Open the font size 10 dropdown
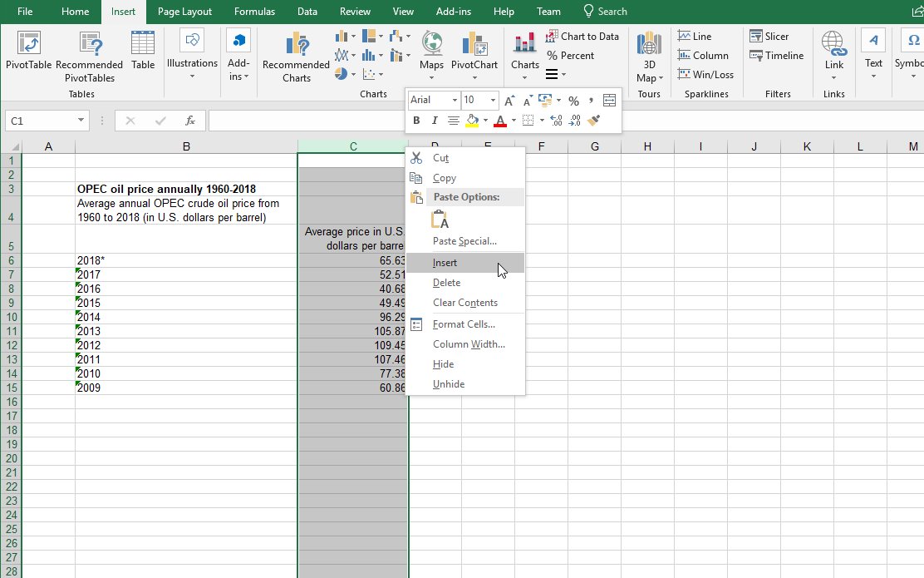This screenshot has height=578, width=924. coord(494,101)
